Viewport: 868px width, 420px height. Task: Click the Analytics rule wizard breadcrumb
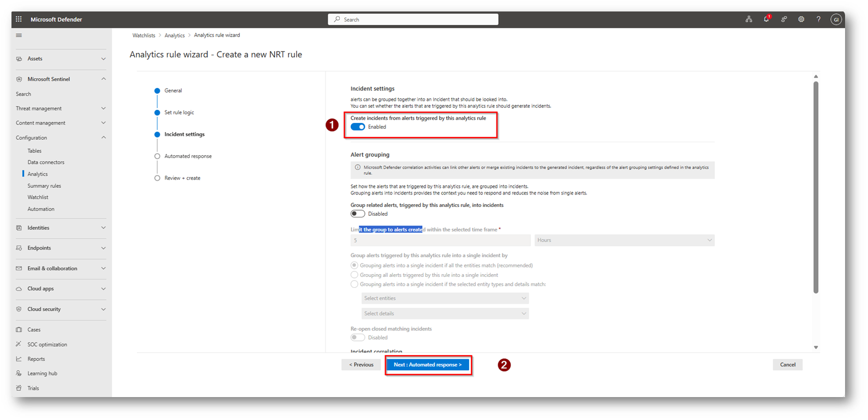(x=217, y=36)
